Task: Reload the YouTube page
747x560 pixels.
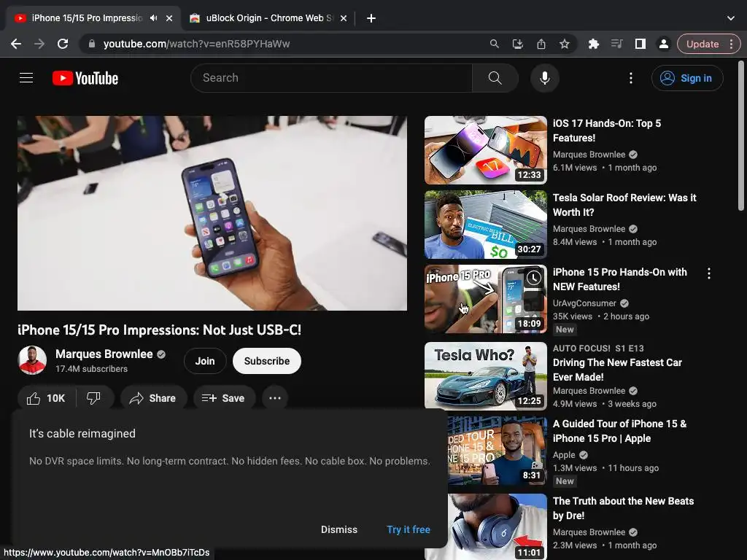Action: click(x=63, y=44)
